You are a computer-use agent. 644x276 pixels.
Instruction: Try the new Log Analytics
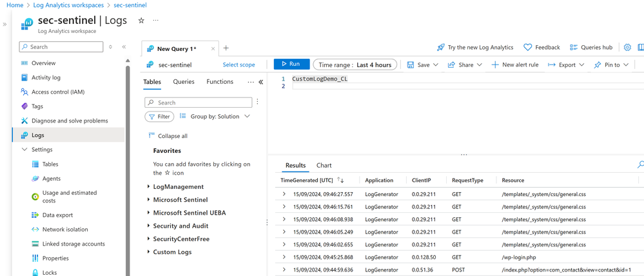(x=475, y=47)
